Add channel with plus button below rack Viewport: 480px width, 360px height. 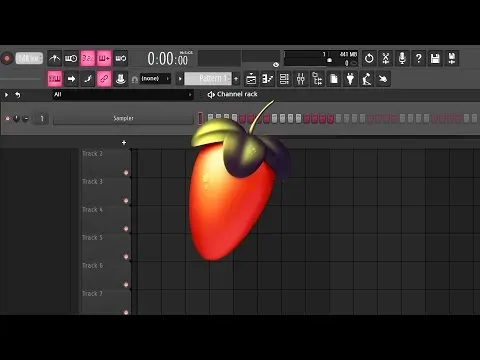[124, 143]
